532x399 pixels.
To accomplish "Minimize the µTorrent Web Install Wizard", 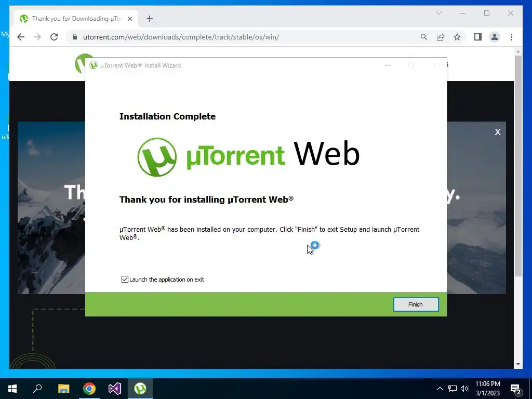I will pyautogui.click(x=388, y=65).
